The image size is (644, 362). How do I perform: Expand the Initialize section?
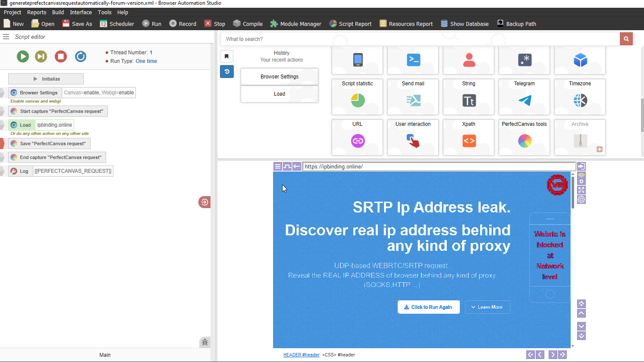[46, 79]
